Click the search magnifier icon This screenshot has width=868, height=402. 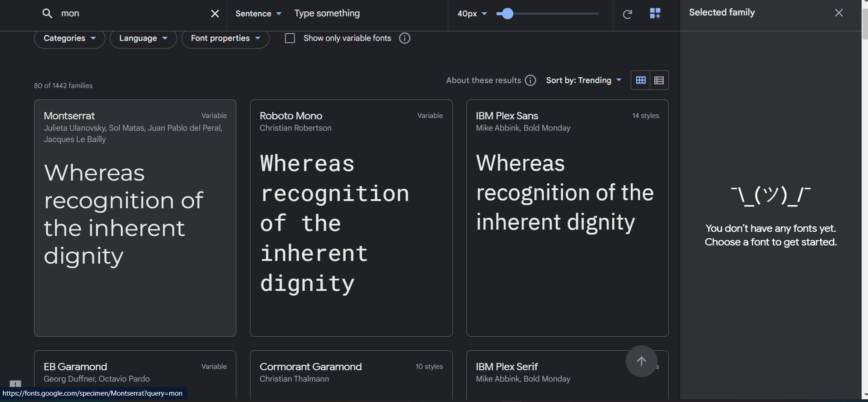click(47, 13)
